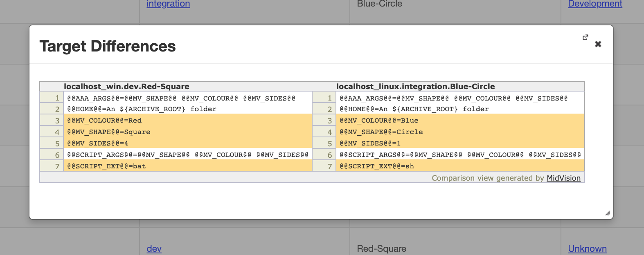Open the dev link below the dialog
The height and width of the screenshot is (255, 644).
(x=154, y=248)
